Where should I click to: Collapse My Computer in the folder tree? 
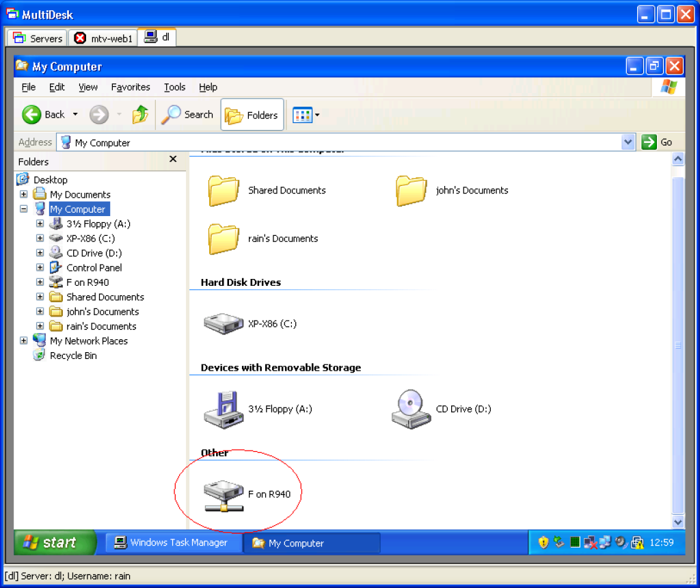pyautogui.click(x=23, y=209)
